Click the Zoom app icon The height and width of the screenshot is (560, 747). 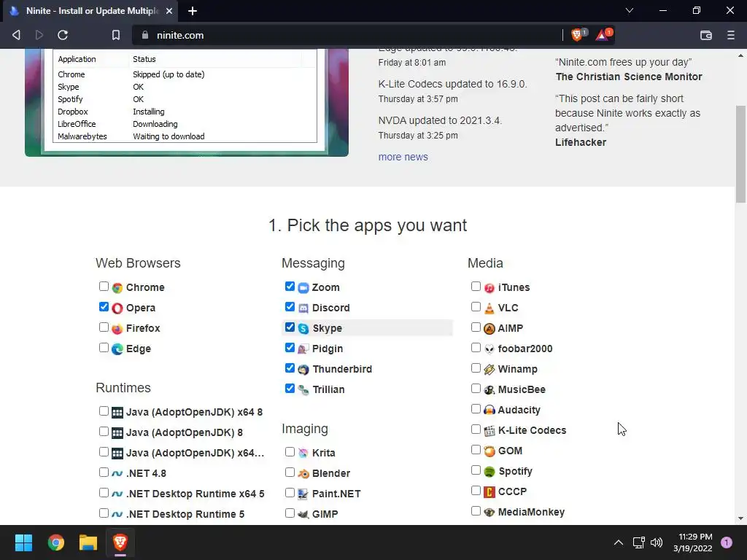[303, 287]
